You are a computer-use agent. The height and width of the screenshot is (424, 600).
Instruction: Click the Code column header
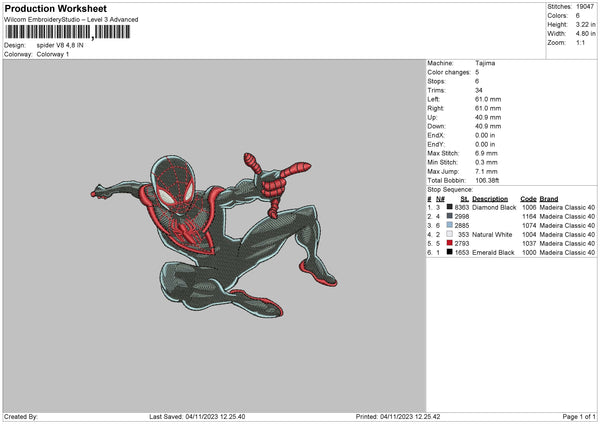tap(529, 198)
